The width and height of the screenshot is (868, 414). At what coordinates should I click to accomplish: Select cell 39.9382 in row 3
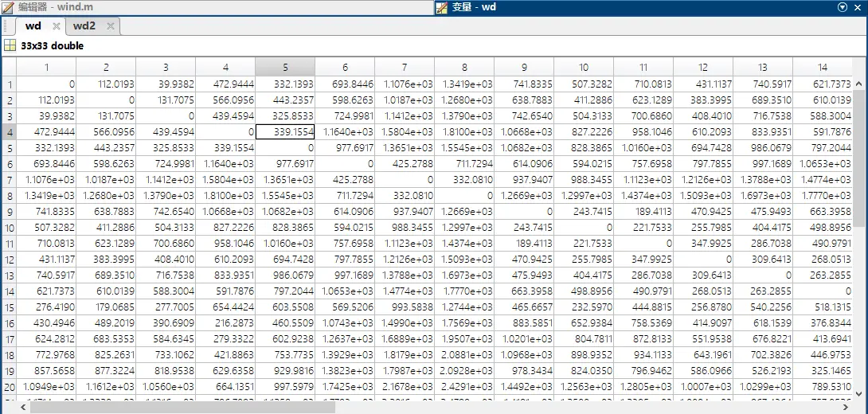(46, 116)
